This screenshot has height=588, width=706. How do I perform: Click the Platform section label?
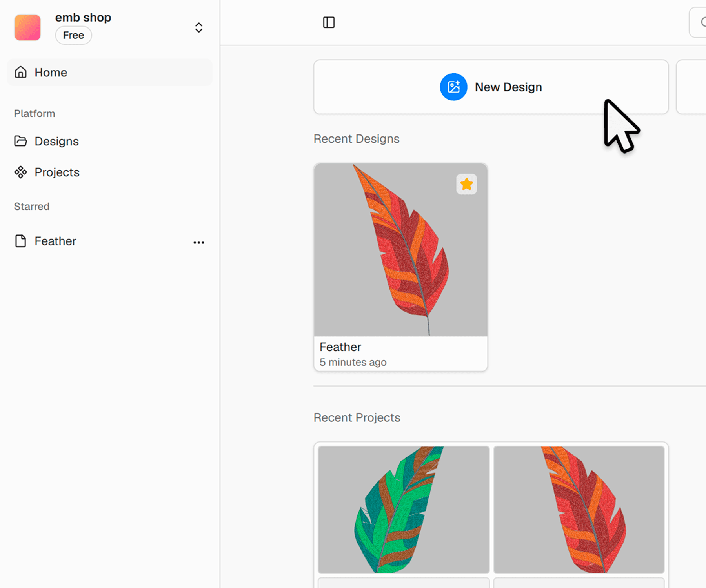(x=35, y=114)
